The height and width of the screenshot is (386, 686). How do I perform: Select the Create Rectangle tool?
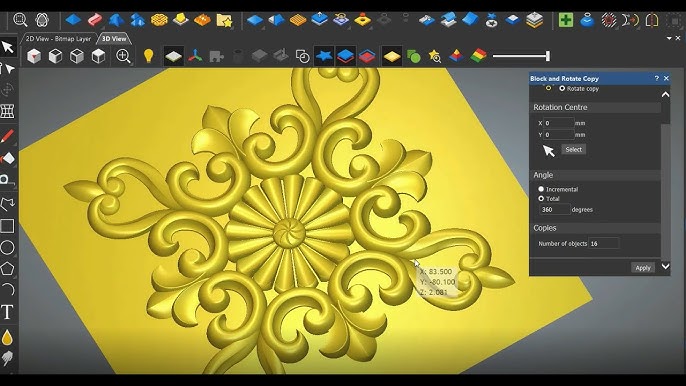coord(7,226)
